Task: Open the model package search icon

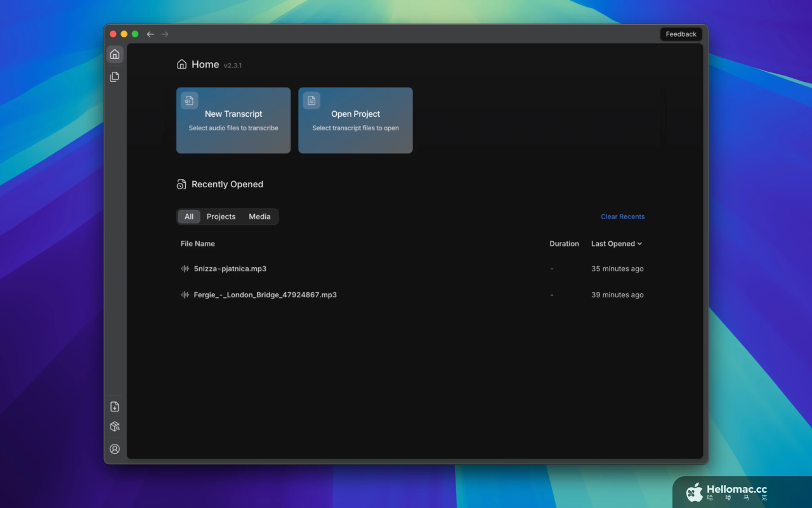Action: (115, 427)
